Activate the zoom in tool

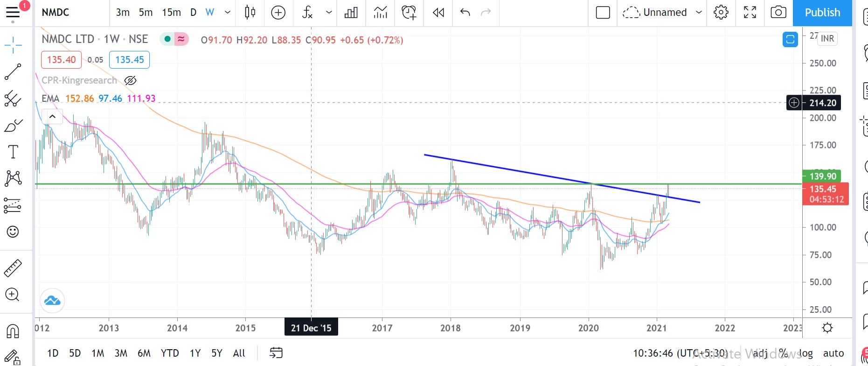coord(13,295)
